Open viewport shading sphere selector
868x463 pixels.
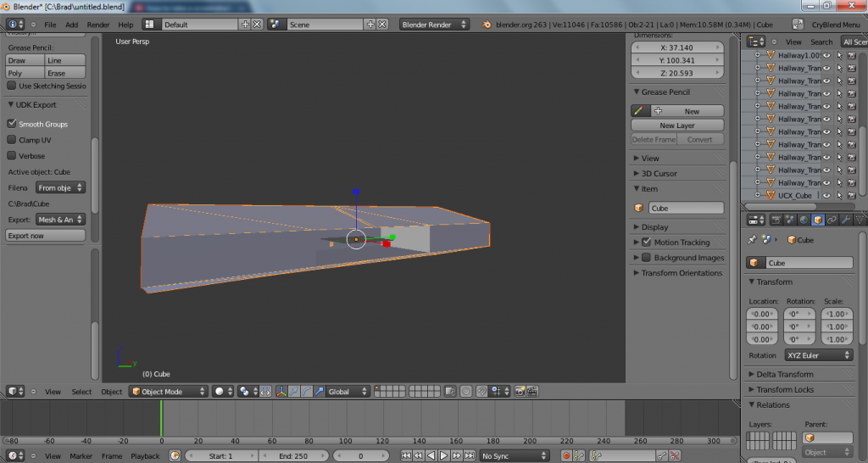point(223,392)
